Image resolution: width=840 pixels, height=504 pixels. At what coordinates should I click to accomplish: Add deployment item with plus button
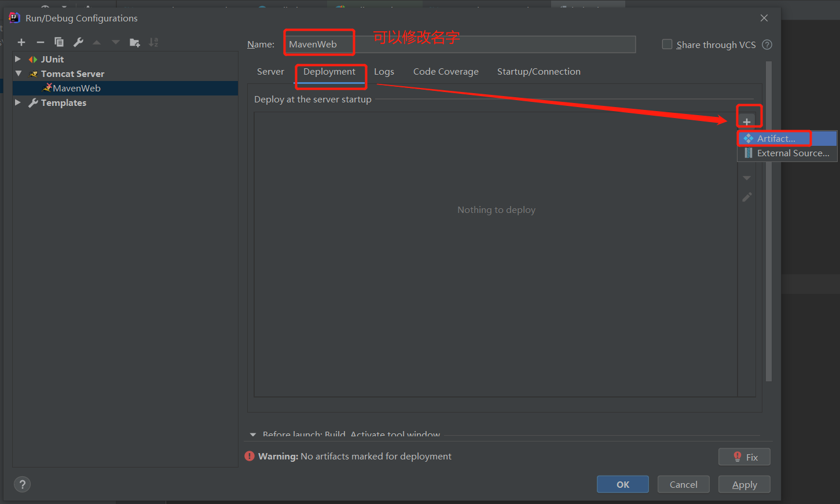click(x=747, y=122)
